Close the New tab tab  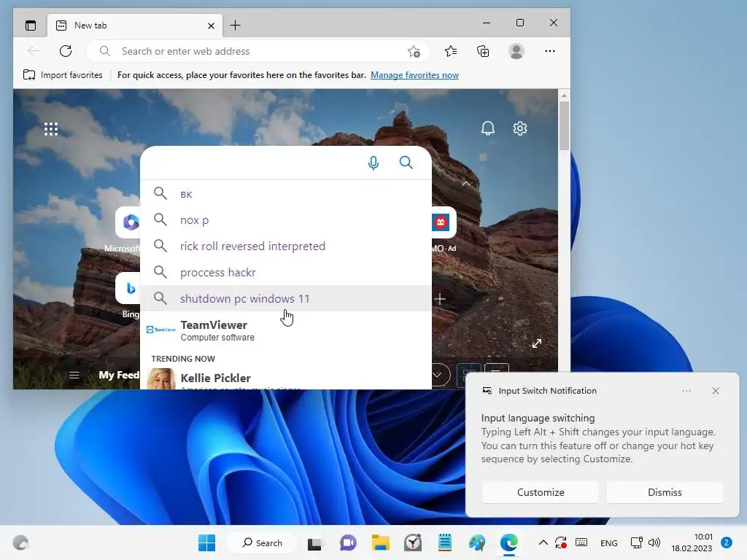(x=211, y=26)
